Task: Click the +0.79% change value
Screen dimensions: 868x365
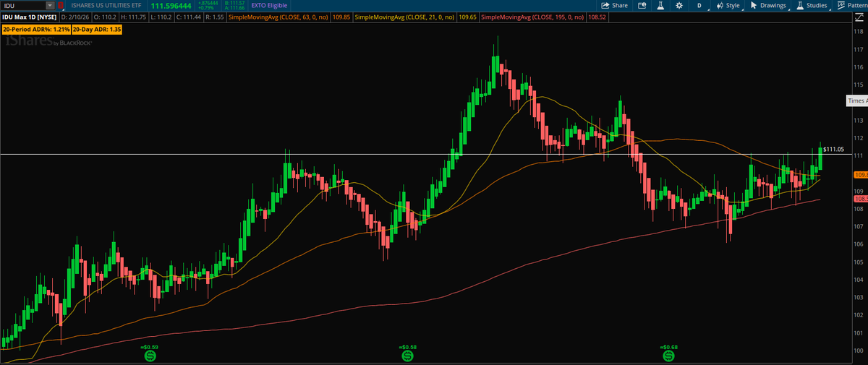Action: coord(205,8)
